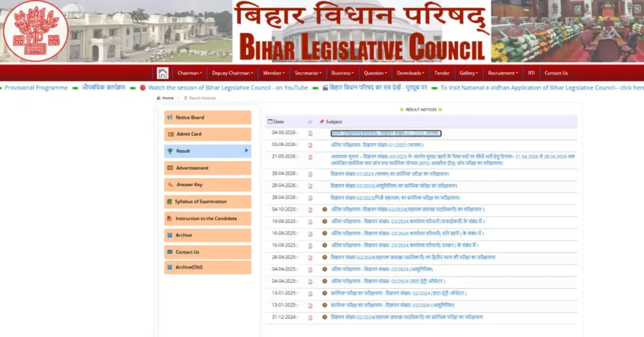Open the 19-09-2025 कार्यालय परिचारी (सफाईकर्मी) link
This screenshot has height=337, width=644.
pos(408,221)
